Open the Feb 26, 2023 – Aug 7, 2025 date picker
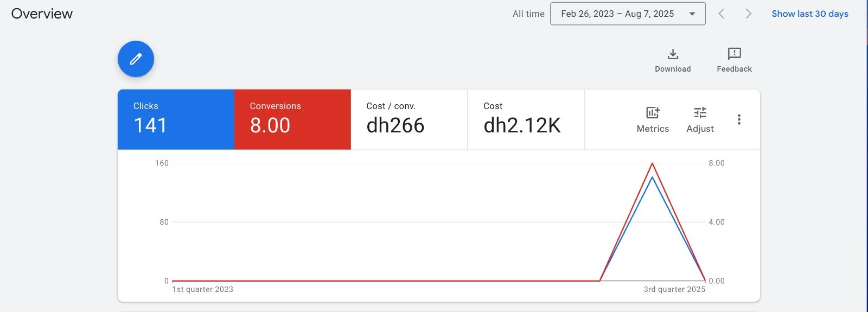 [x=628, y=14]
